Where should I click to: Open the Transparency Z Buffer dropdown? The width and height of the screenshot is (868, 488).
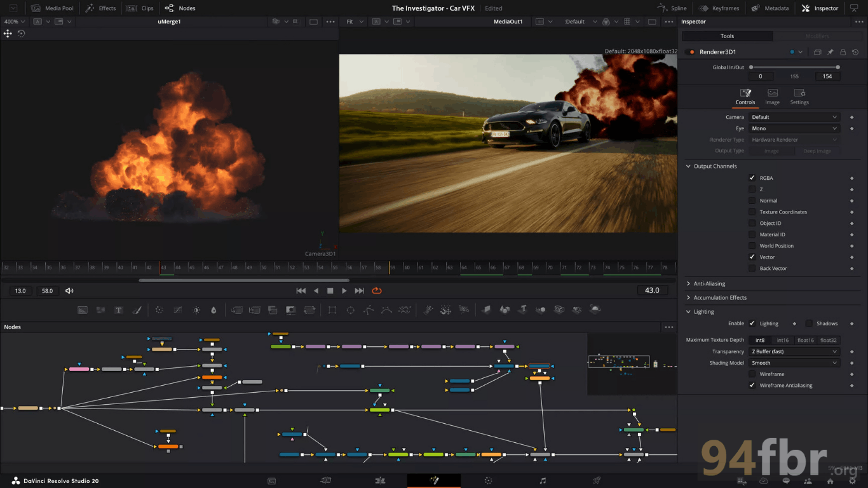tap(794, 351)
